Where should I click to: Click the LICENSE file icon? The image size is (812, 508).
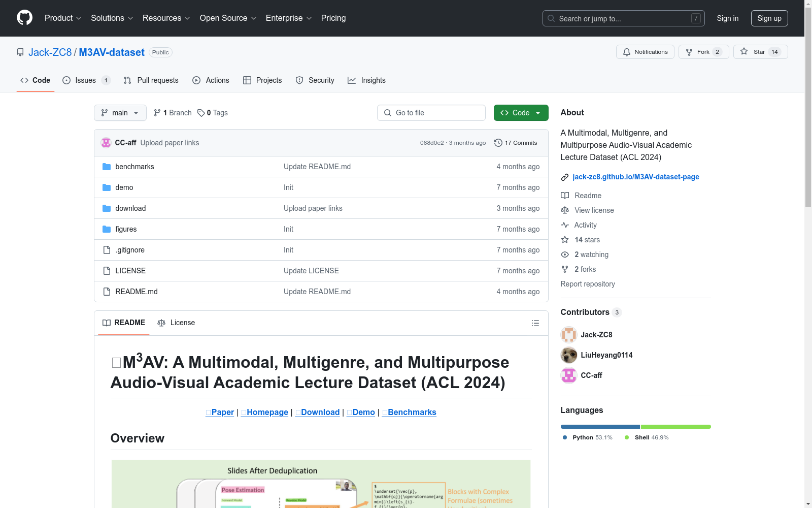coord(107,271)
